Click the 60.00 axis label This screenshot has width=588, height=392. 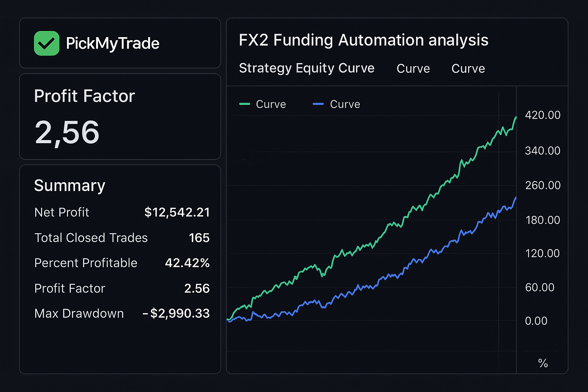(540, 287)
